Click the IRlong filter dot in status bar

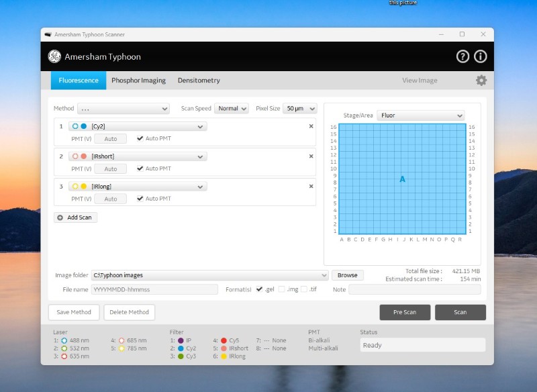224,356
